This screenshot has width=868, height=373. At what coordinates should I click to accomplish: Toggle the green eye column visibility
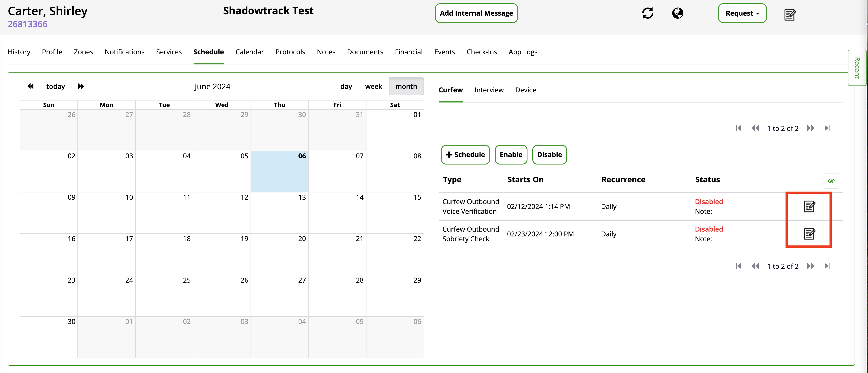831,181
